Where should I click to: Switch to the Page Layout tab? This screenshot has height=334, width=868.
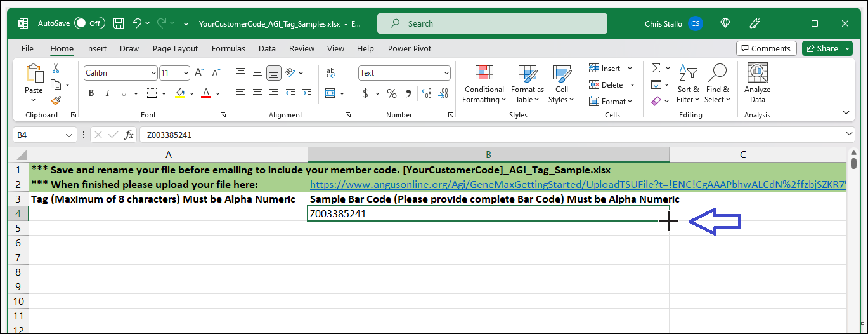point(175,48)
